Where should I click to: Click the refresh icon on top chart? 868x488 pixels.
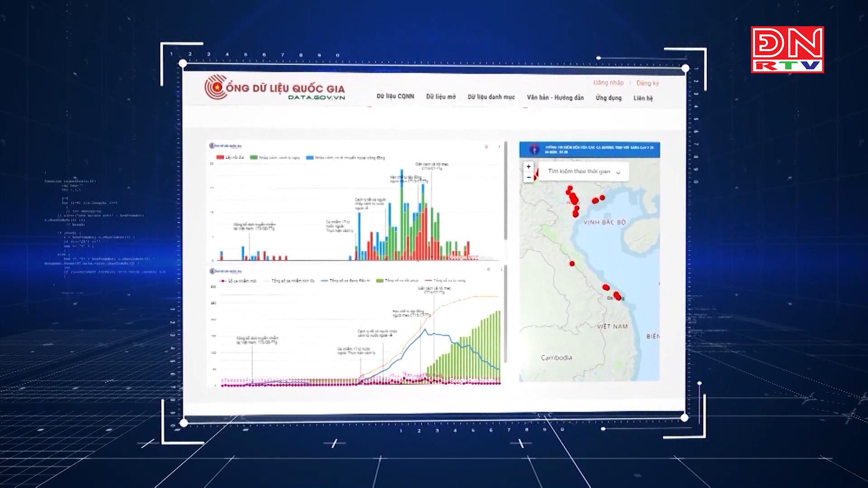coord(486,146)
